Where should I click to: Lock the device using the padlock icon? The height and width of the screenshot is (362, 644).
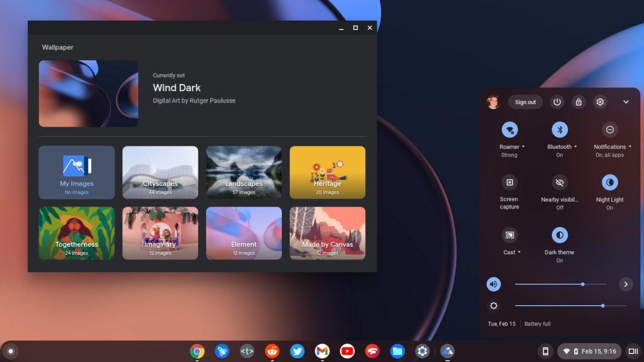(579, 102)
